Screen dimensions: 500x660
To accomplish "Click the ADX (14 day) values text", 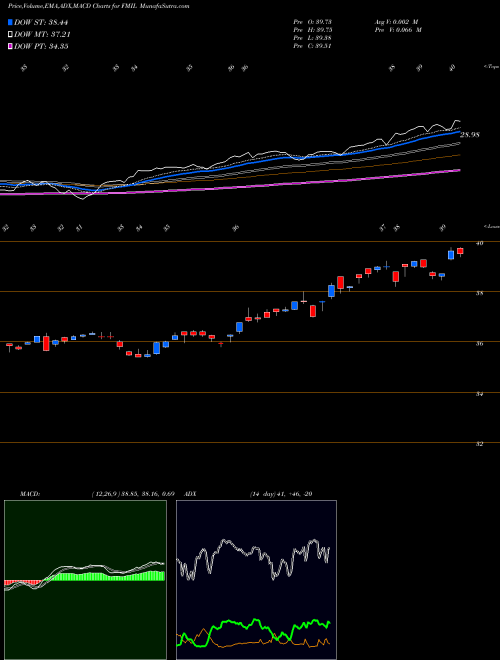I will [x=280, y=494].
